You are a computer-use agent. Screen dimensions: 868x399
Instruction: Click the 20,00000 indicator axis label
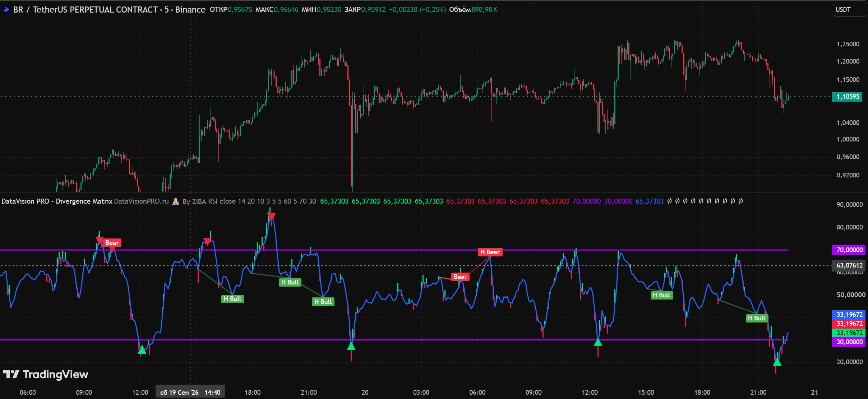point(849,362)
